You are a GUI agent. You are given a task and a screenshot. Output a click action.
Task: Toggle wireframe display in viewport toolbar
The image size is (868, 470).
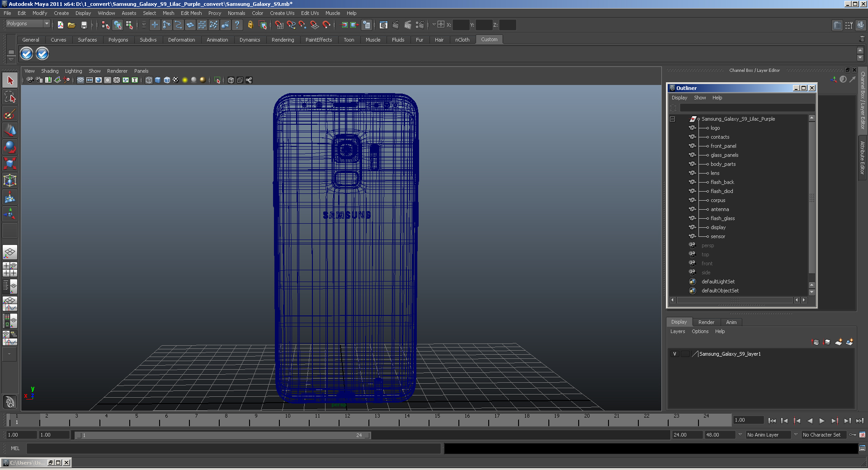pyautogui.click(x=149, y=80)
